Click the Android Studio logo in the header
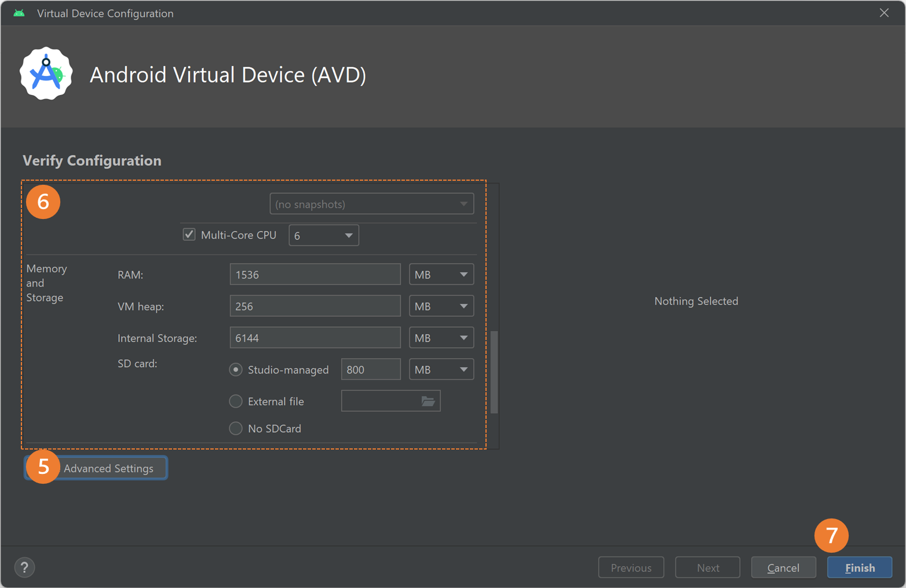This screenshot has width=906, height=588. (46, 74)
